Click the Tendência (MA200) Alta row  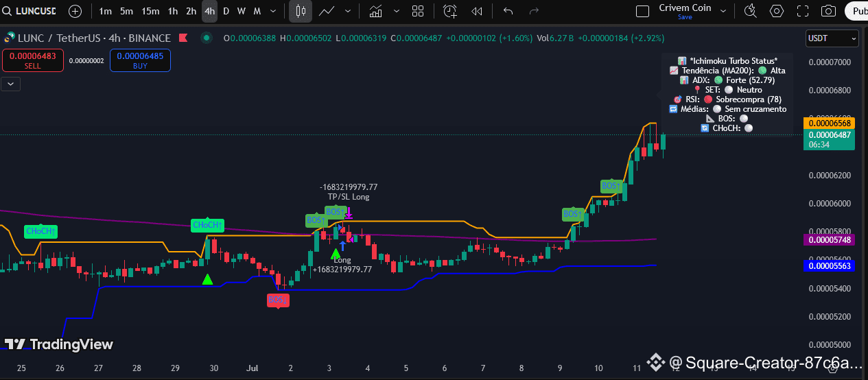click(727, 71)
